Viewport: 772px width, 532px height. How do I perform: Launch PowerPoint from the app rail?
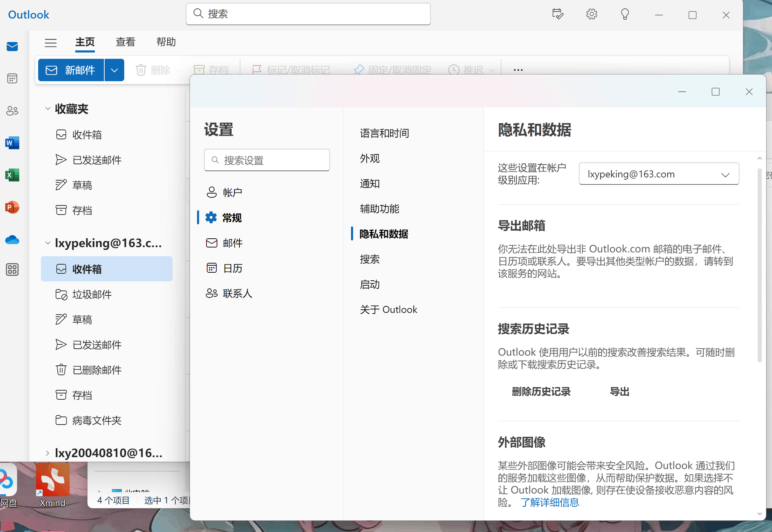[12, 207]
